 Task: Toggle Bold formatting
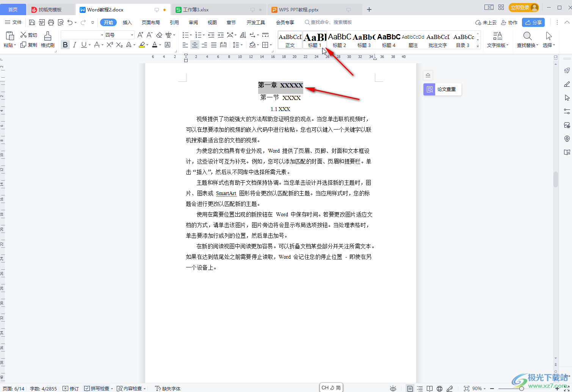(x=65, y=45)
